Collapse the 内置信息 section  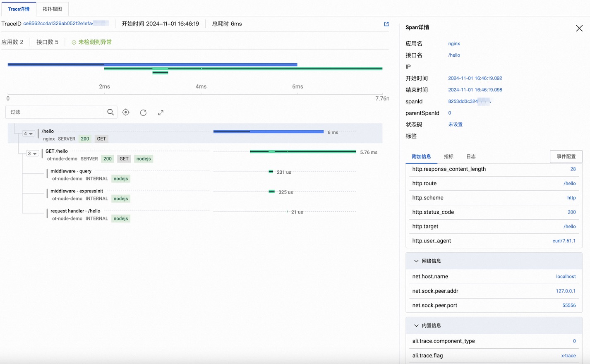click(416, 326)
